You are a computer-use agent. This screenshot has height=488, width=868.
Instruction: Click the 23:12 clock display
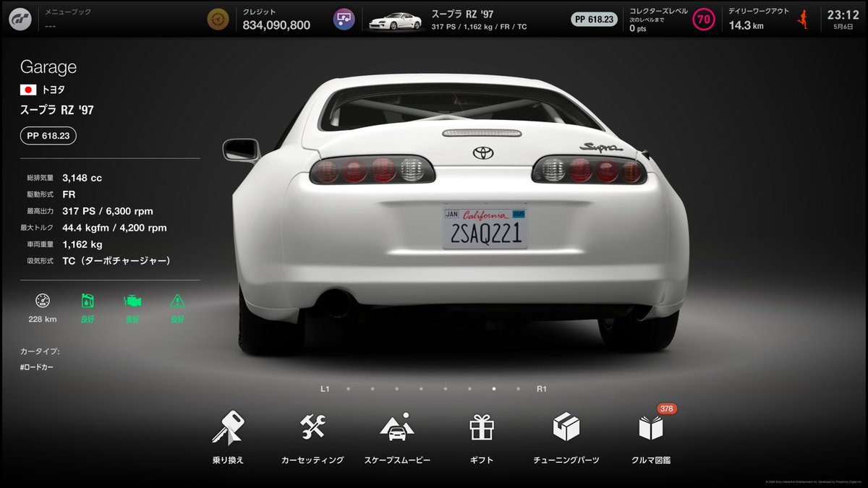(x=843, y=14)
